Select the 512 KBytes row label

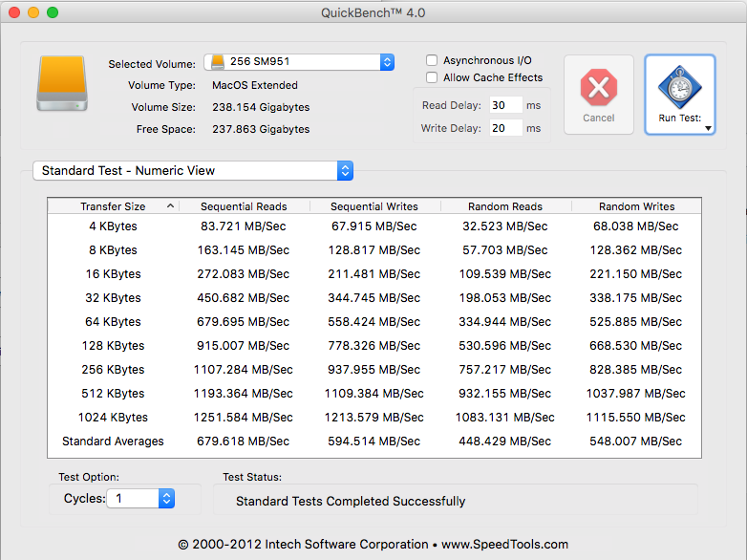click(113, 393)
